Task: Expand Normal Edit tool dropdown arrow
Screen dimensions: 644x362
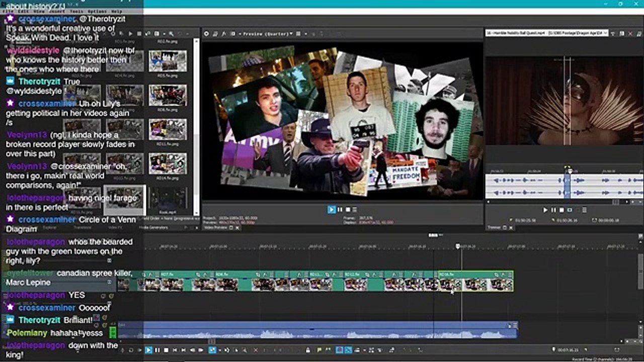Action: point(219,350)
